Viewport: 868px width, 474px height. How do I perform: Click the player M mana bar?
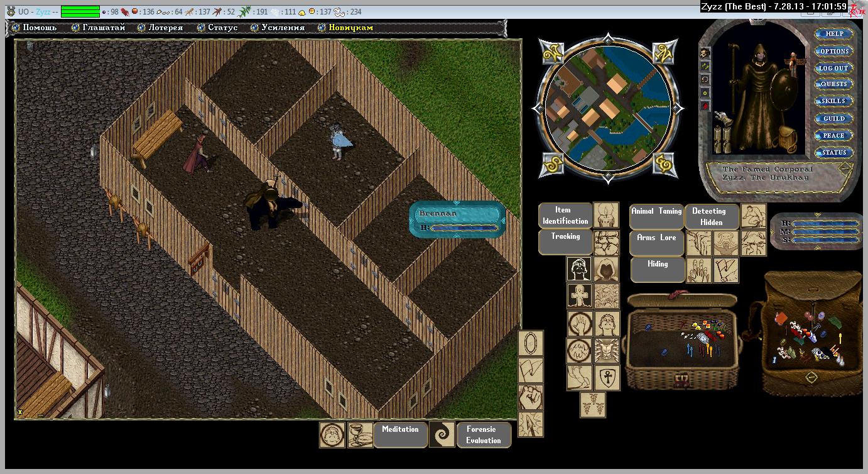pos(825,231)
